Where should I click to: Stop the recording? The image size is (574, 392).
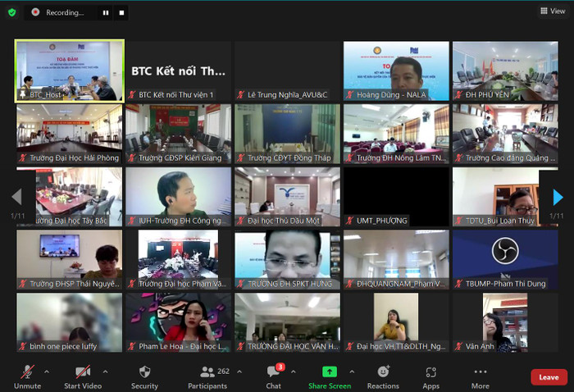(x=121, y=12)
